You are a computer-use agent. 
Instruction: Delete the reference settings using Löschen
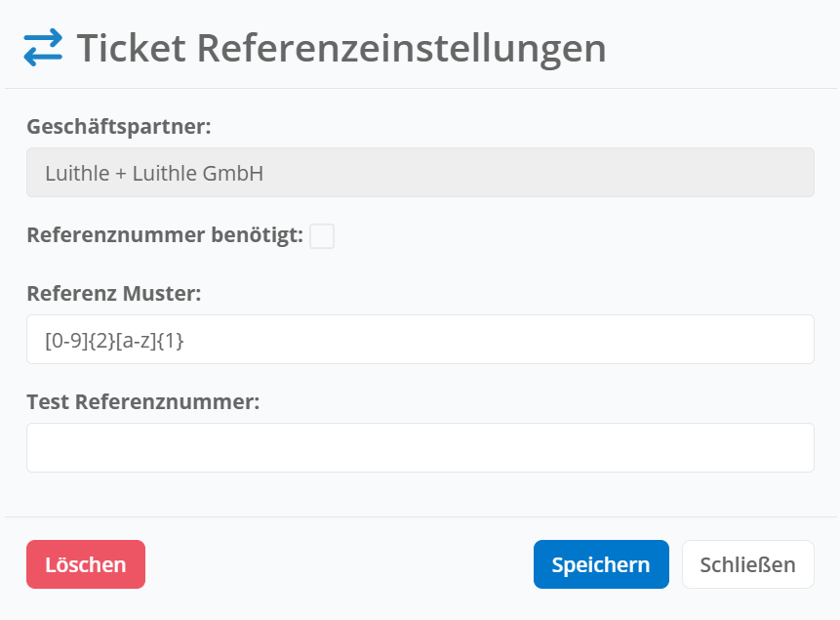pos(86,564)
